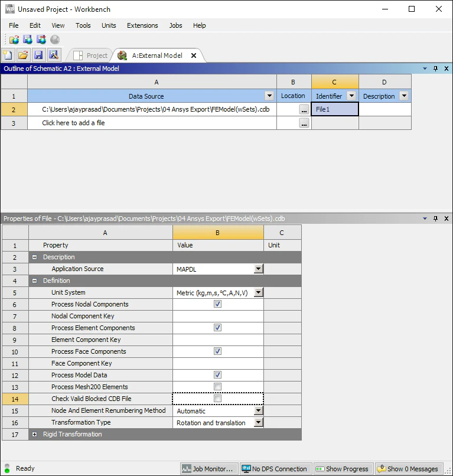Pin the Properties of File pane

(436, 219)
